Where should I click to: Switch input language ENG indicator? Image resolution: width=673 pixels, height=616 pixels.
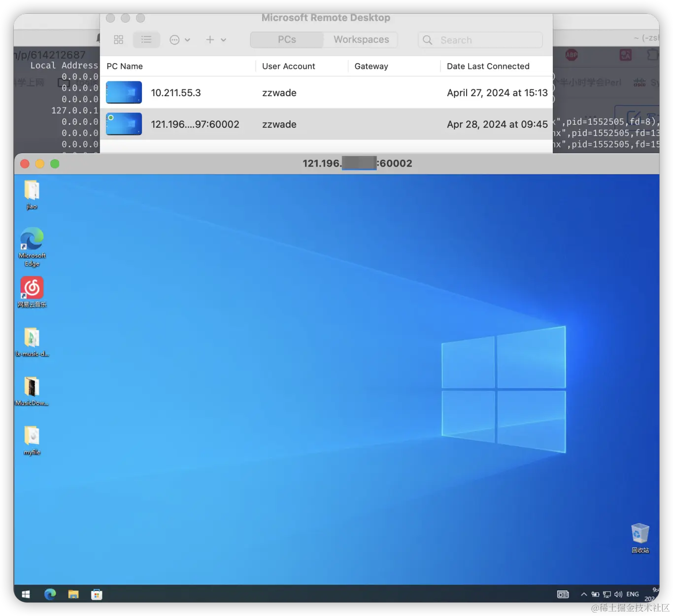pyautogui.click(x=633, y=594)
